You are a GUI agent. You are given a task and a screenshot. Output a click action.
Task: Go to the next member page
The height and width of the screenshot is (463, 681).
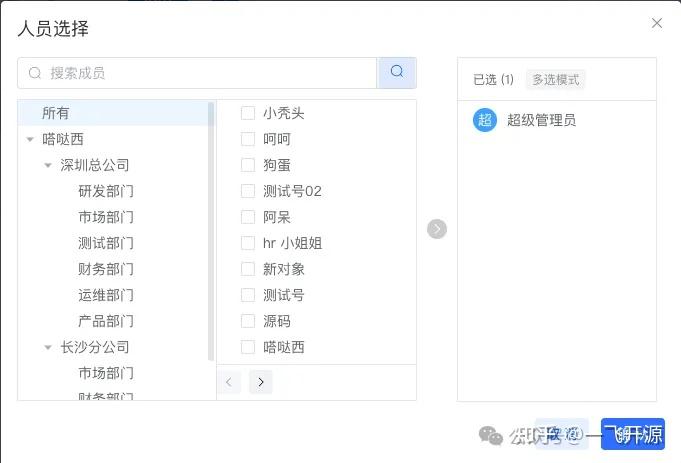(261, 382)
